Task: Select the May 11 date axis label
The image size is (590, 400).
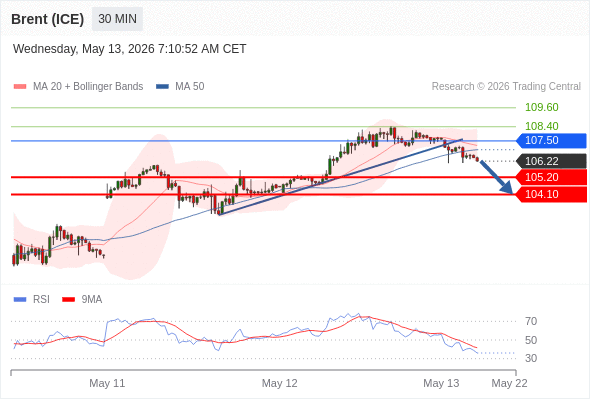Action: coord(107,383)
